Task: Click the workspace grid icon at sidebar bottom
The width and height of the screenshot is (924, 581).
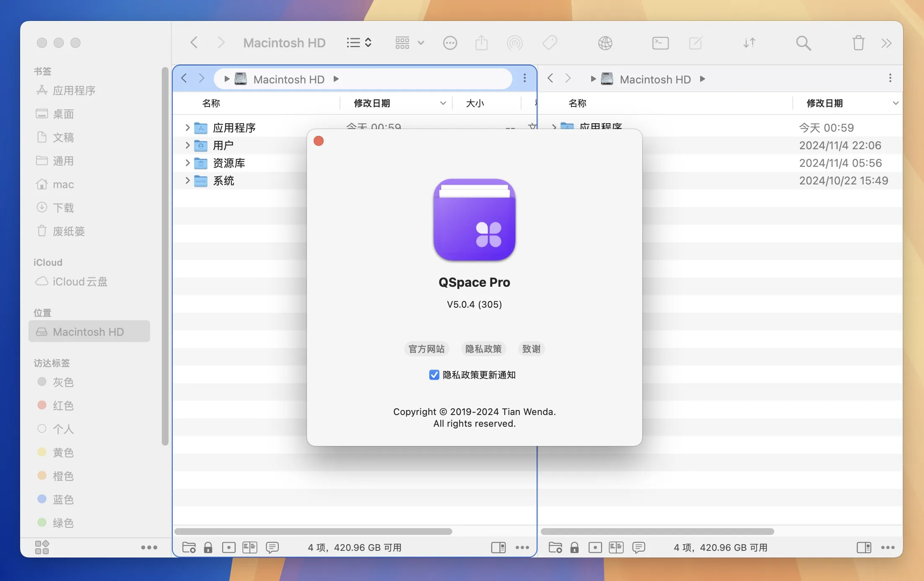Action: [42, 547]
